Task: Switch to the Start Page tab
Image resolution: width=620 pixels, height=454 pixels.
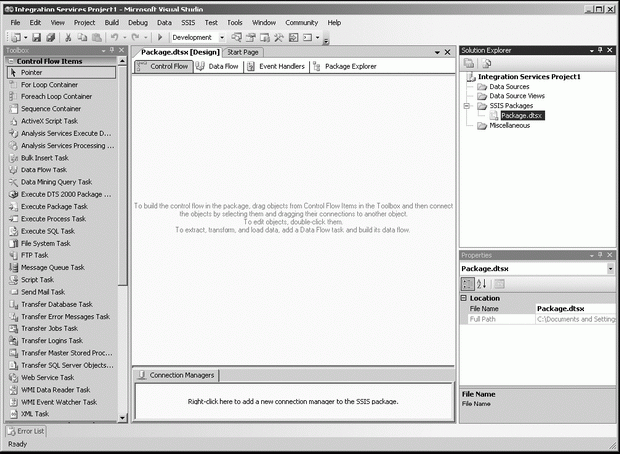Action: click(x=243, y=52)
